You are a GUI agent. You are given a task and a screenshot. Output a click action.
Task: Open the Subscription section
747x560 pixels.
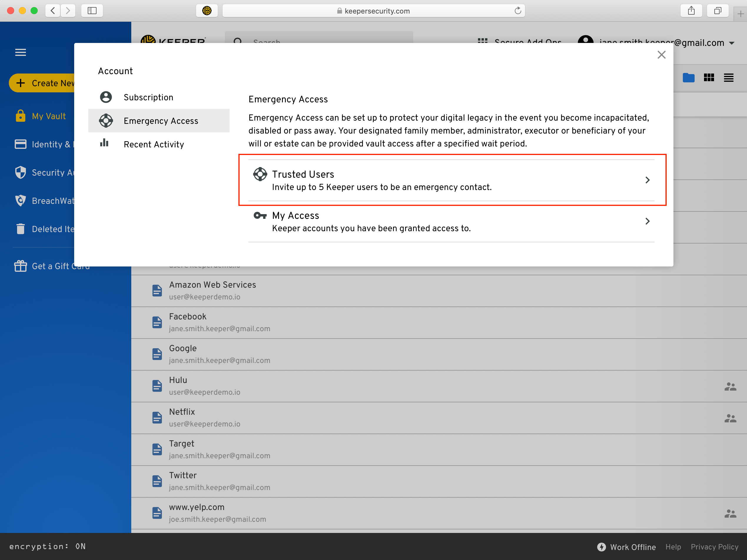159,97
